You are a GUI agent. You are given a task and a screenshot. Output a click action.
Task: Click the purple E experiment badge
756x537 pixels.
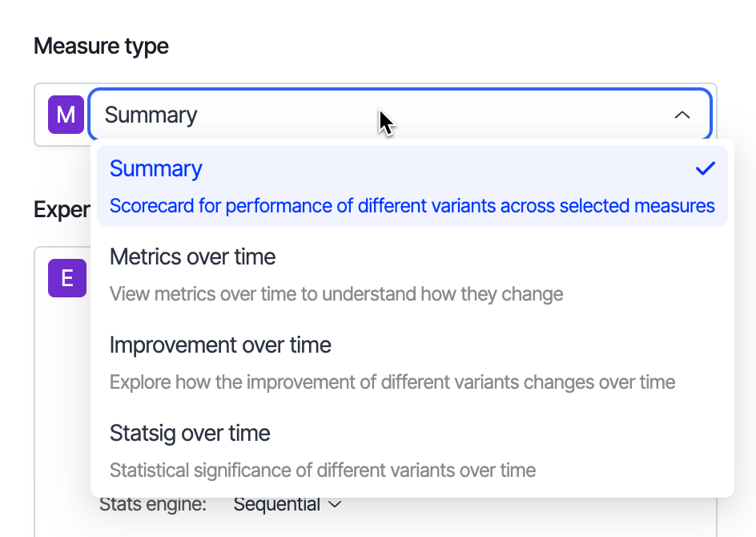[x=66, y=278]
